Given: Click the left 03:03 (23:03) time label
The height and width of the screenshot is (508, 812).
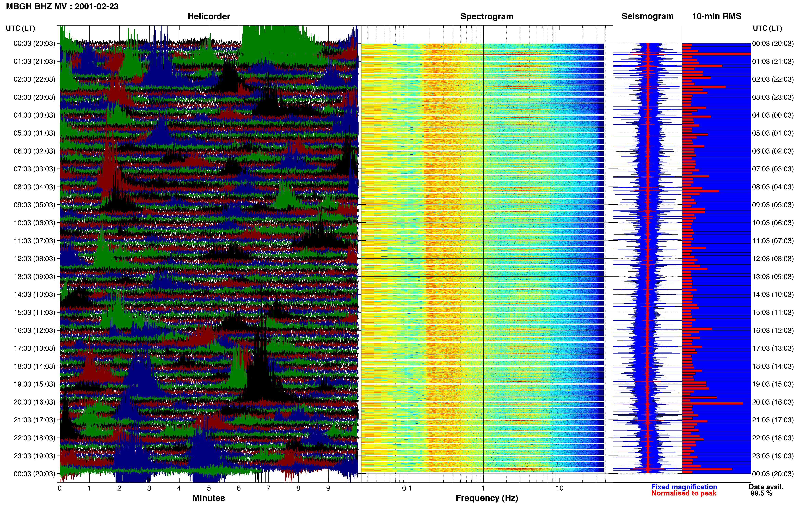Looking at the screenshot, I should click(x=34, y=97).
